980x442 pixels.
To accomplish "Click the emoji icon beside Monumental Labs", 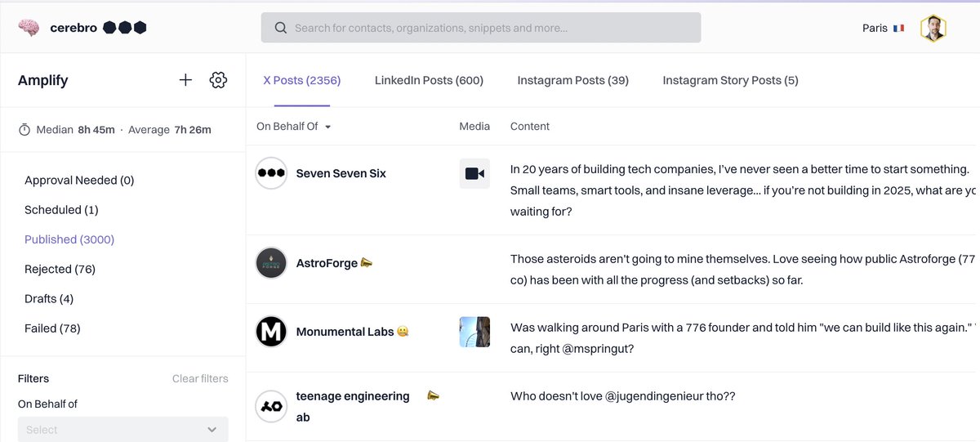I will tap(402, 332).
